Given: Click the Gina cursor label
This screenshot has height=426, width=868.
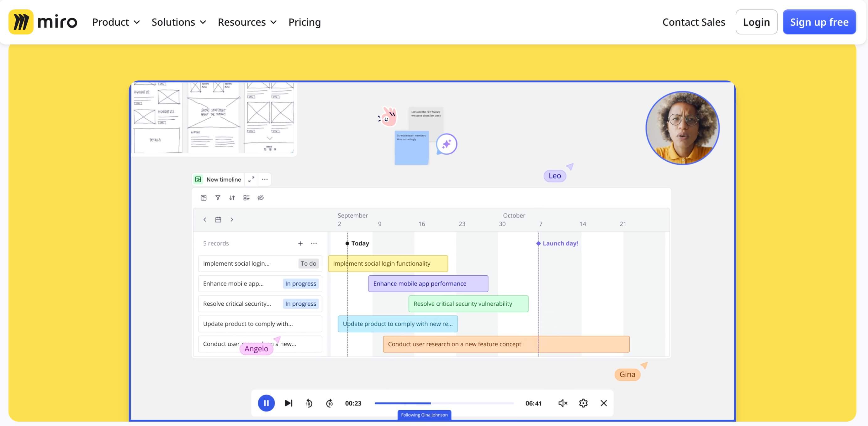Looking at the screenshot, I should click(x=627, y=374).
